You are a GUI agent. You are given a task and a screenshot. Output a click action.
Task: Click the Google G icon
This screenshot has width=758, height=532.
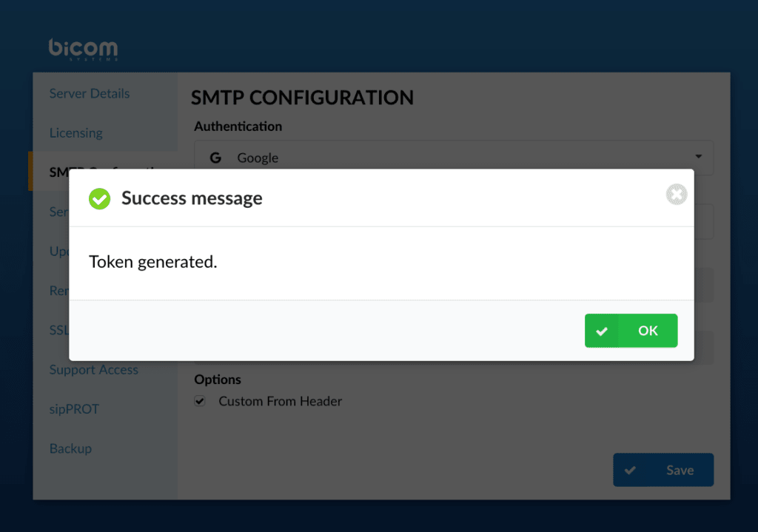(215, 158)
